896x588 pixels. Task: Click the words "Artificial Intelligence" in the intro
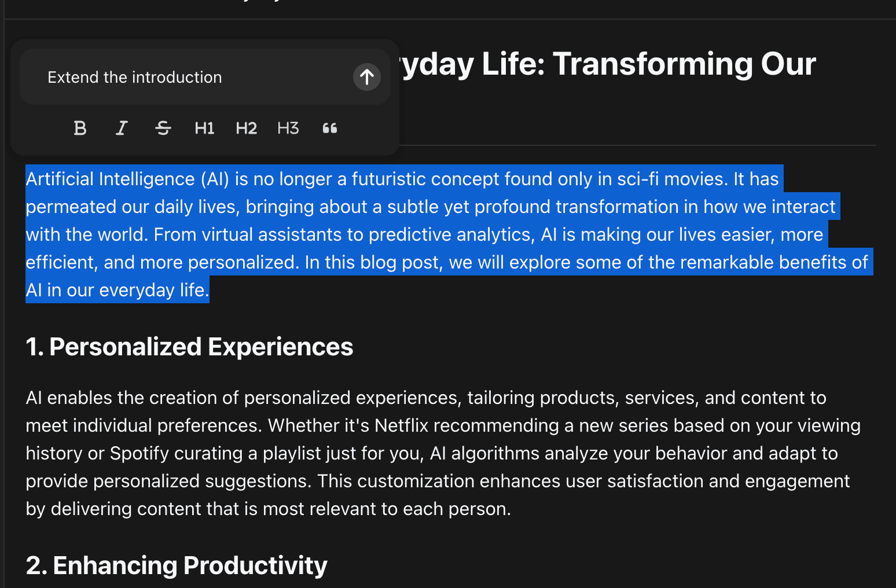pos(110,179)
